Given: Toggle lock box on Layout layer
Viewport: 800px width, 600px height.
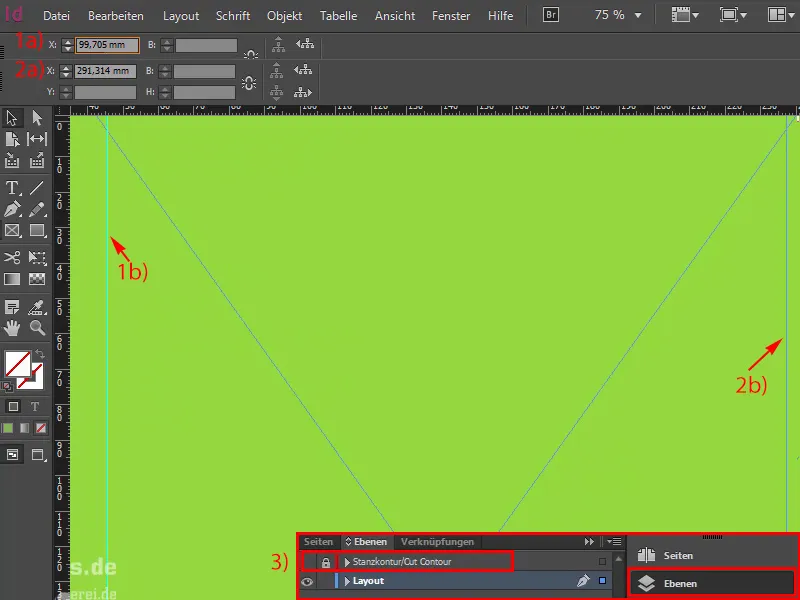Looking at the screenshot, I should point(326,581).
